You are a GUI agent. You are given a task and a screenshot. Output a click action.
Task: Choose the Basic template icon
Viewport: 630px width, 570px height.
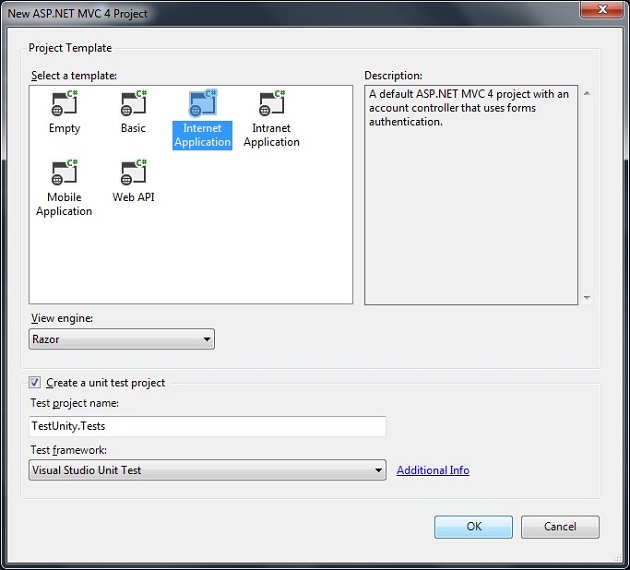[133, 103]
